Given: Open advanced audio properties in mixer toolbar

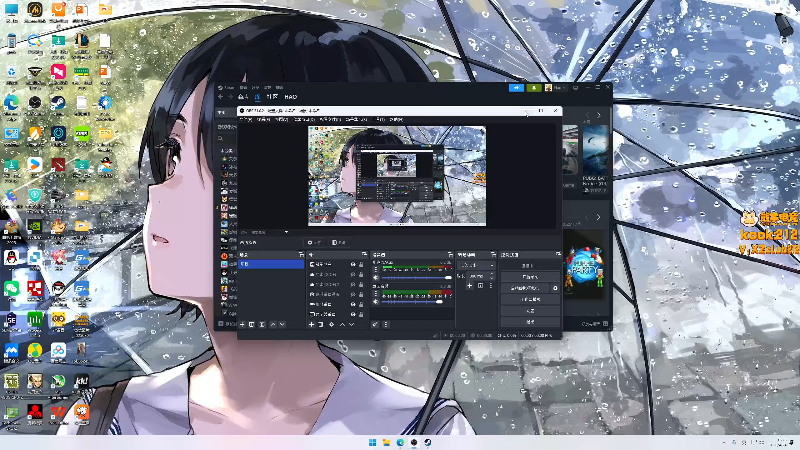Looking at the screenshot, I should pyautogui.click(x=375, y=324).
